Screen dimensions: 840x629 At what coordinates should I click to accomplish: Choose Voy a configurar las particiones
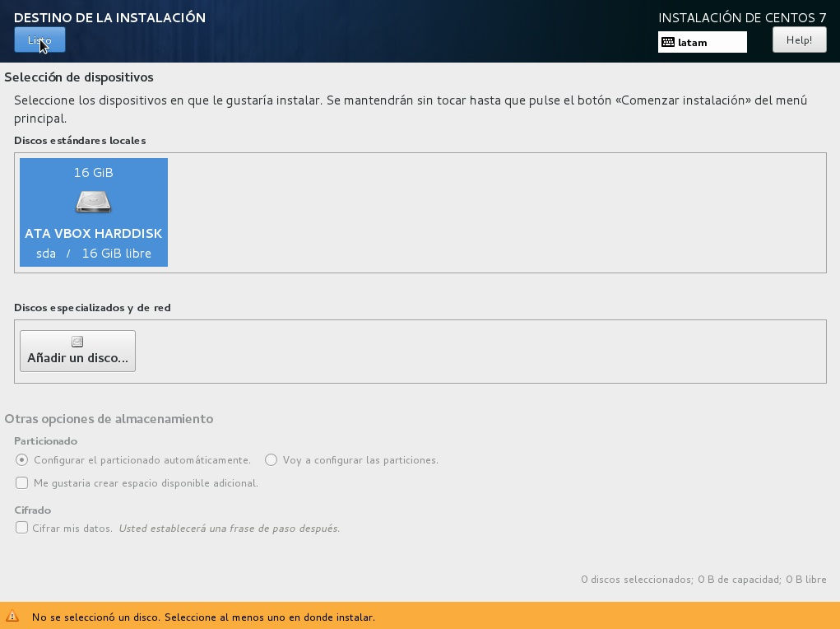pos(271,459)
